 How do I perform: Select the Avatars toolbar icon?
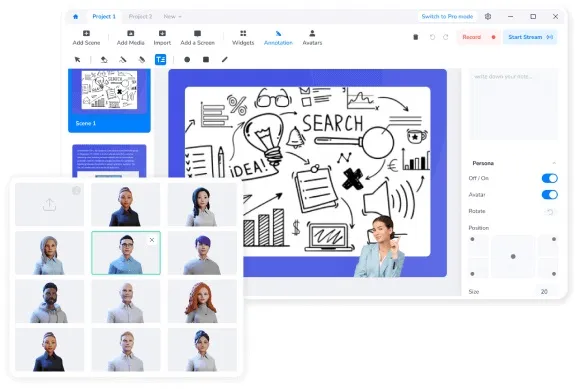[x=312, y=34]
